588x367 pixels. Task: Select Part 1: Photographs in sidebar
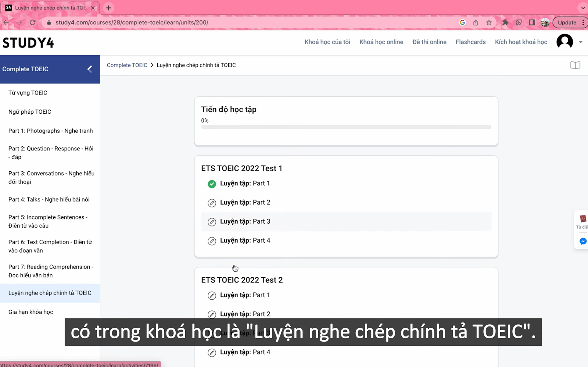coord(50,131)
